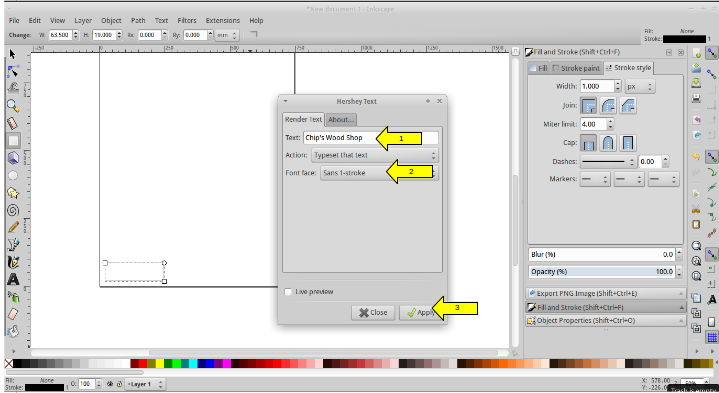Select the Bezier Pen tool
Viewport: 719px width, 393px height.
(13, 244)
